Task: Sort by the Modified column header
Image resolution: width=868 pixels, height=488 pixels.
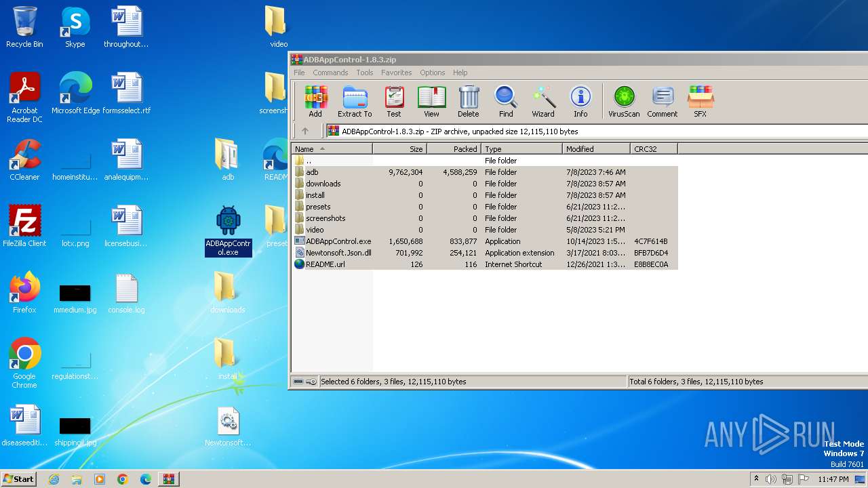Action: tap(596, 149)
